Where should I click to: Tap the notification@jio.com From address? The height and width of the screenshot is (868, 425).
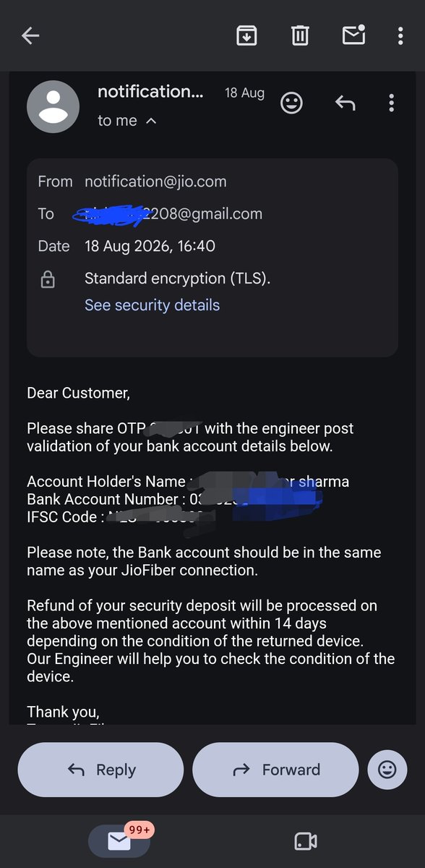tap(155, 182)
